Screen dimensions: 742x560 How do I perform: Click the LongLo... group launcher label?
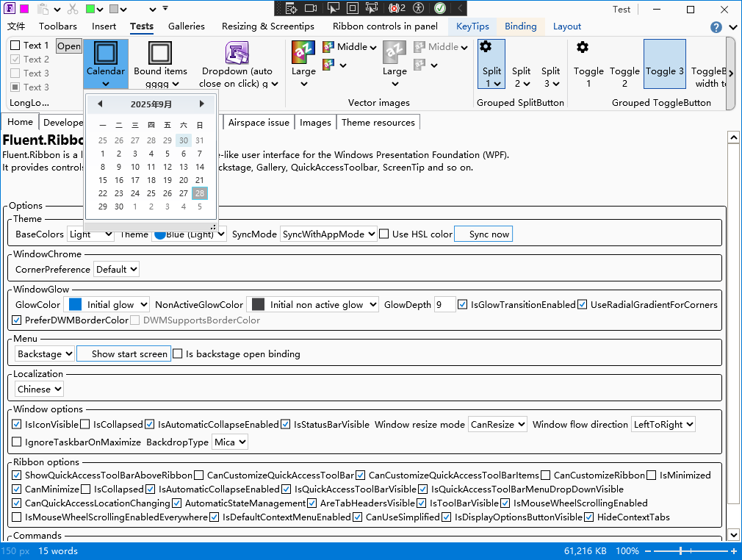[29, 103]
